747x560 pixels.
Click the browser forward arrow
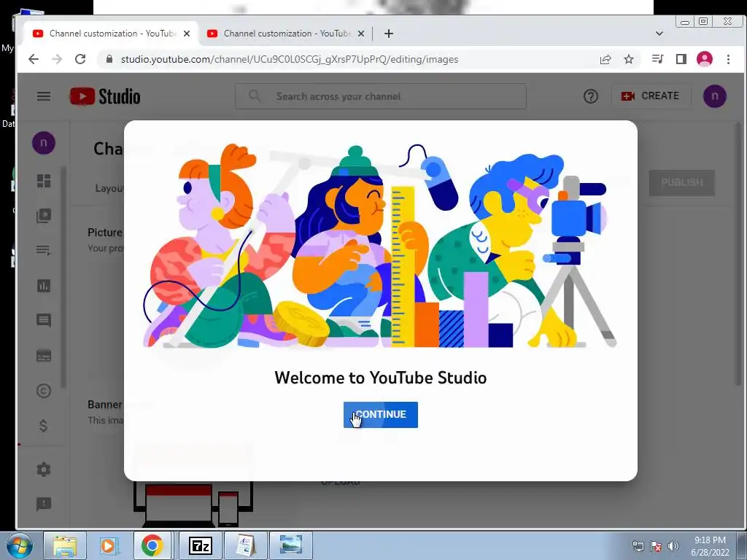point(57,59)
